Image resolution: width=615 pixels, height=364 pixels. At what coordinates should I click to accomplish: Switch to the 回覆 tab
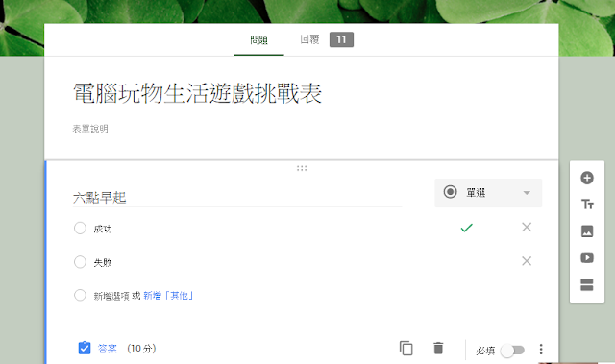(309, 39)
